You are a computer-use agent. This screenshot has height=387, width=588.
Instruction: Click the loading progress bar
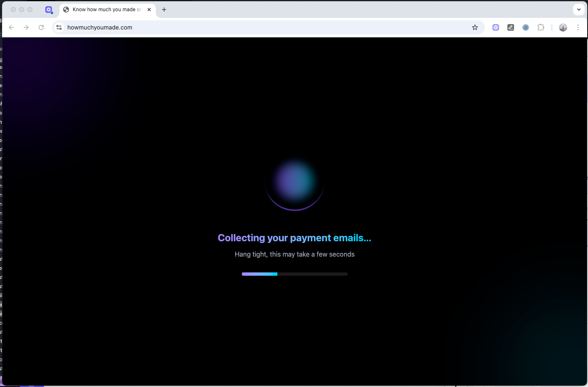[x=295, y=274]
